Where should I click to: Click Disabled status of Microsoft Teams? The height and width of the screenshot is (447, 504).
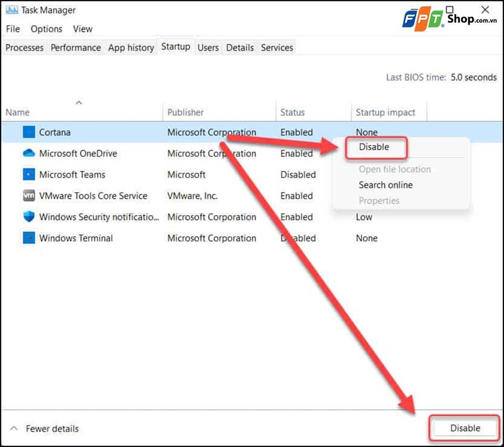pos(298,175)
